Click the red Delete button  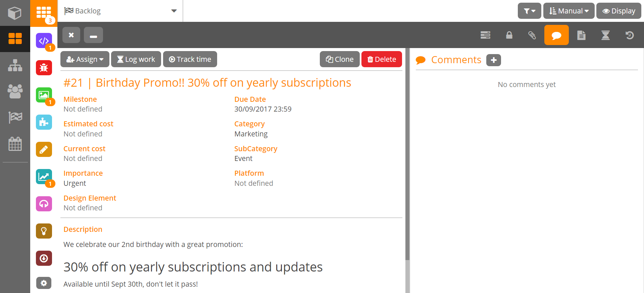(x=382, y=59)
